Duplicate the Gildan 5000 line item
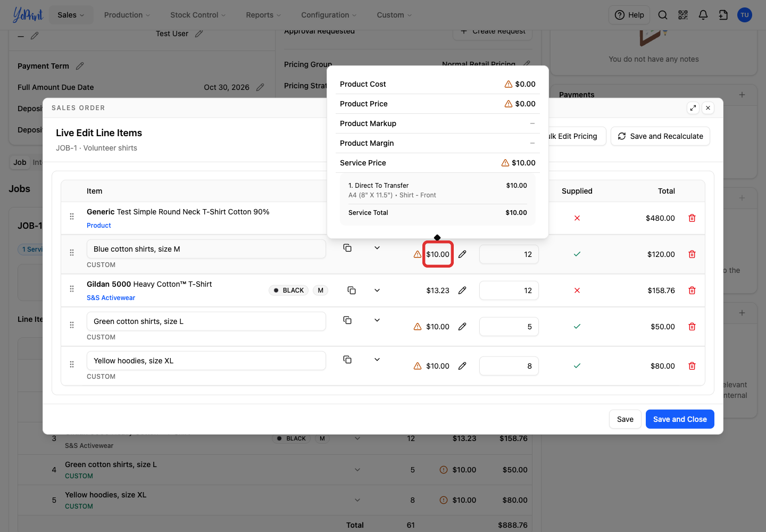 (x=352, y=290)
